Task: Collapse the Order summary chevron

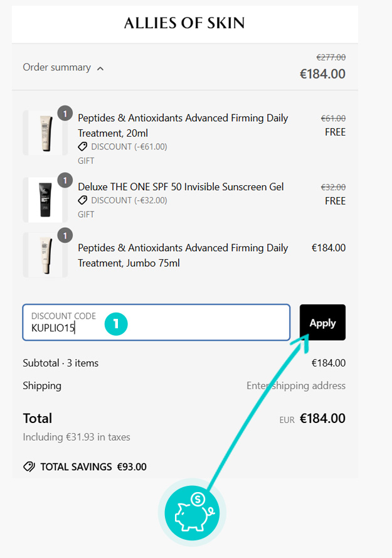Action: click(x=100, y=68)
